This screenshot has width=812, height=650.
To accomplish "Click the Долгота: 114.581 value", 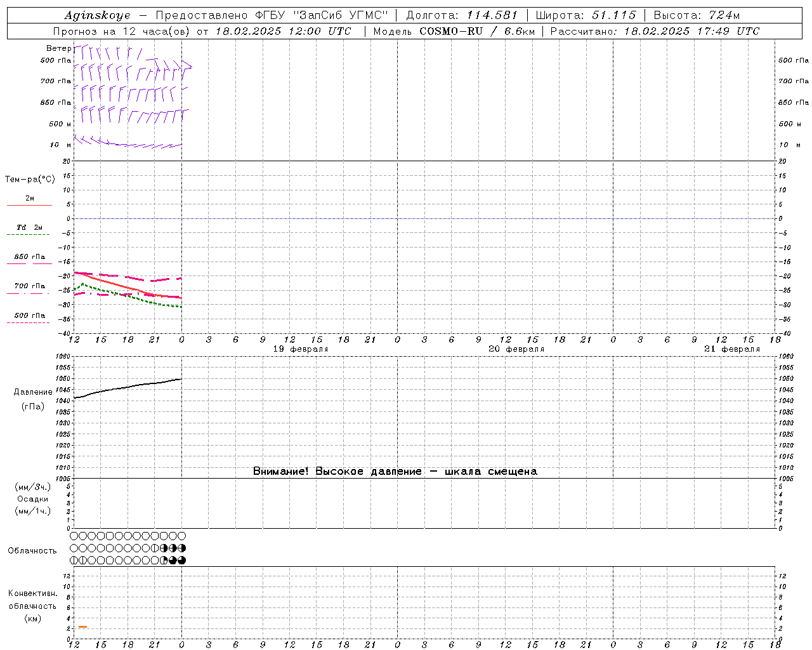I will point(462,15).
